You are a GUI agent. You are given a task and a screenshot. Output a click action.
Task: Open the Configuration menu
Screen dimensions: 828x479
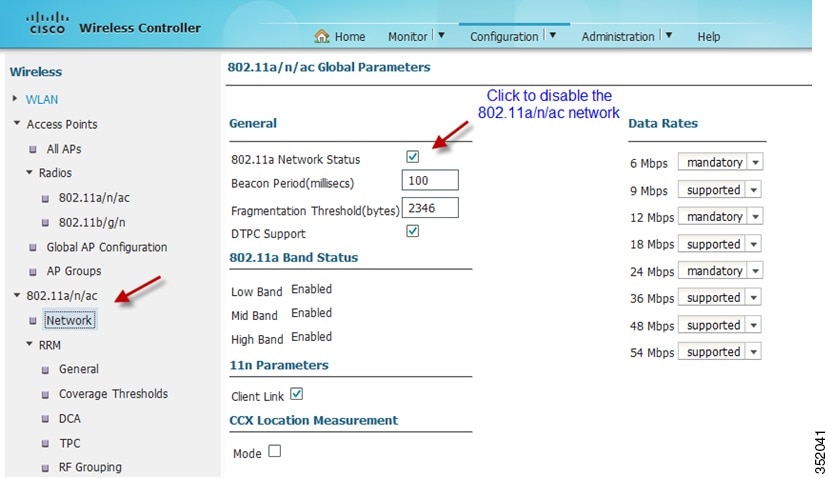pos(504,36)
